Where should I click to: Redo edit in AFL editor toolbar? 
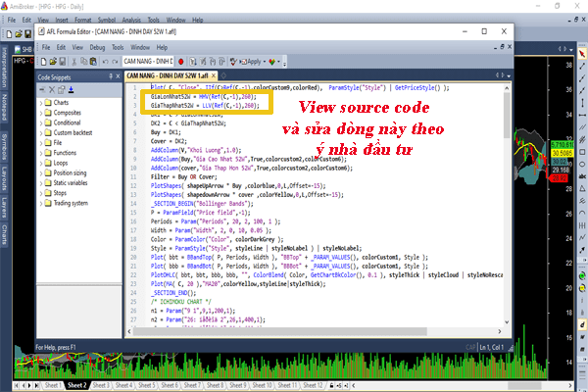click(x=115, y=62)
